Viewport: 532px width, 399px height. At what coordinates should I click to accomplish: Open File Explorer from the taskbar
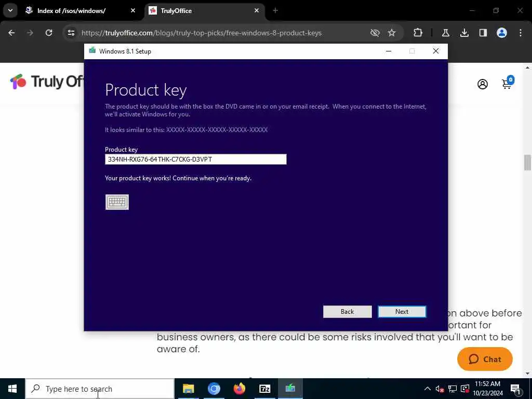(188, 389)
